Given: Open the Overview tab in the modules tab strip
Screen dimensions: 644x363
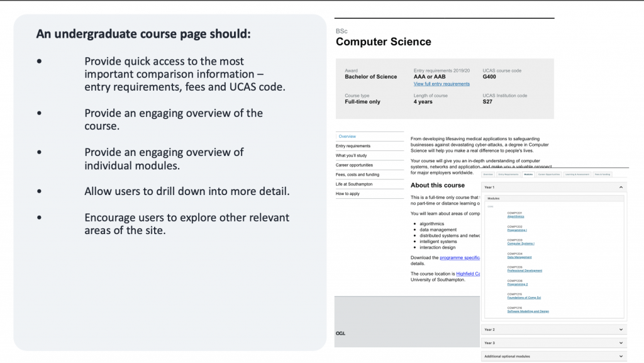Looking at the screenshot, I should (488, 174).
